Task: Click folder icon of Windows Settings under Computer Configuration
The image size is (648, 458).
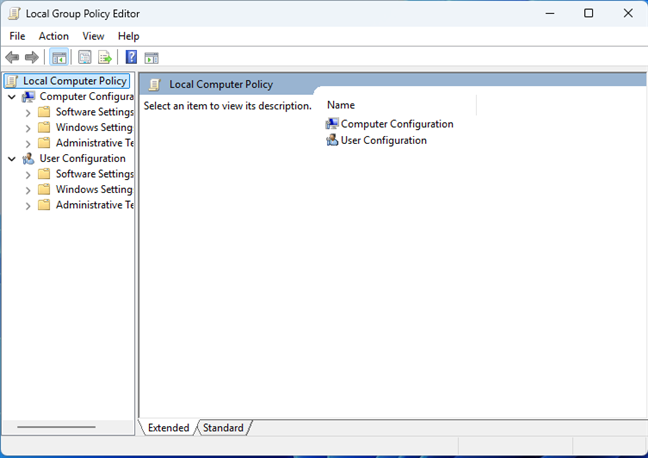Action: [x=44, y=127]
